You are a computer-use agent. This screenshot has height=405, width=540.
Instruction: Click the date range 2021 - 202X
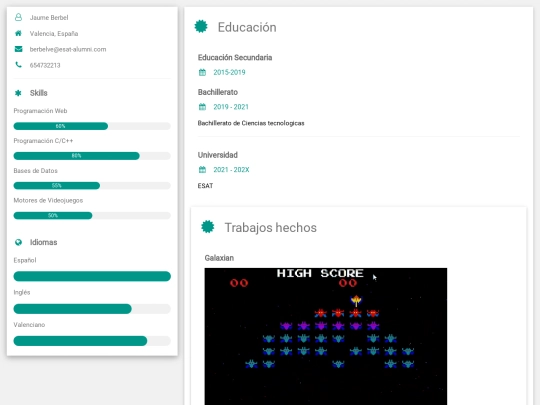click(231, 169)
